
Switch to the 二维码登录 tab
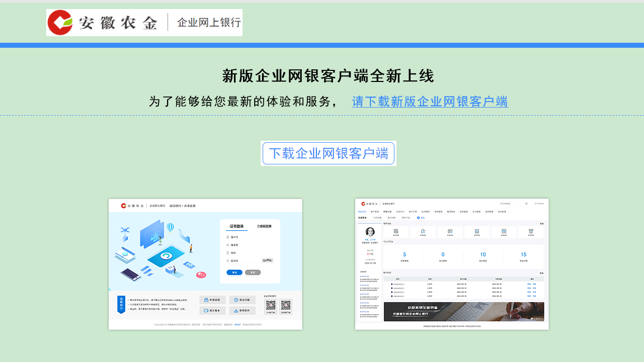point(264,225)
